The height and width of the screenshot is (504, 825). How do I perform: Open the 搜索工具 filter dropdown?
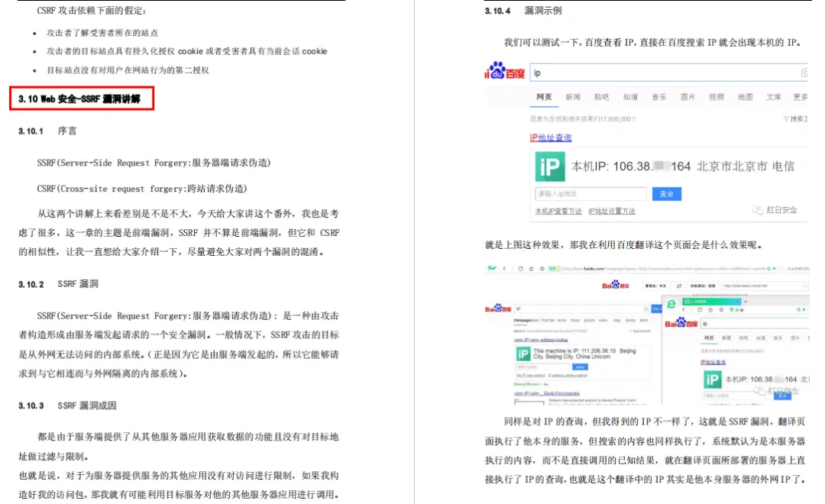pos(794,118)
